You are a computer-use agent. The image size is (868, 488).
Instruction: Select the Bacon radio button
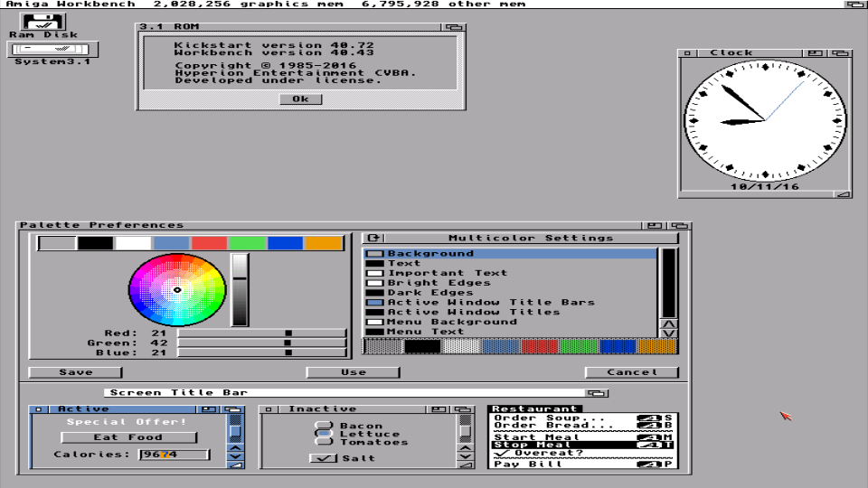[324, 426]
